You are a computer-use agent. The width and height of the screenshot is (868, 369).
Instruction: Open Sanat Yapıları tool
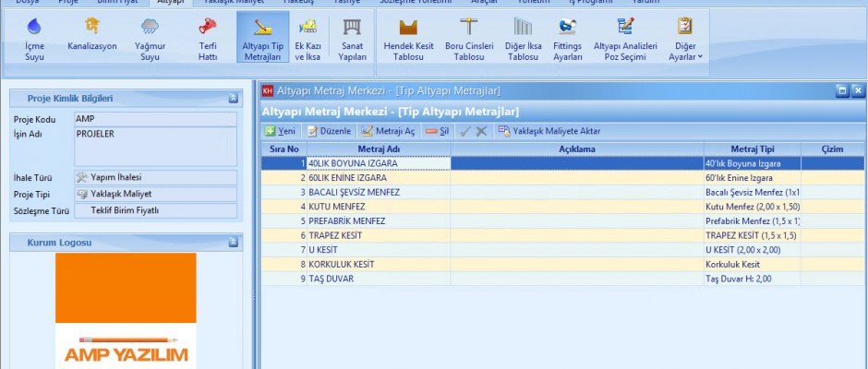(x=352, y=40)
